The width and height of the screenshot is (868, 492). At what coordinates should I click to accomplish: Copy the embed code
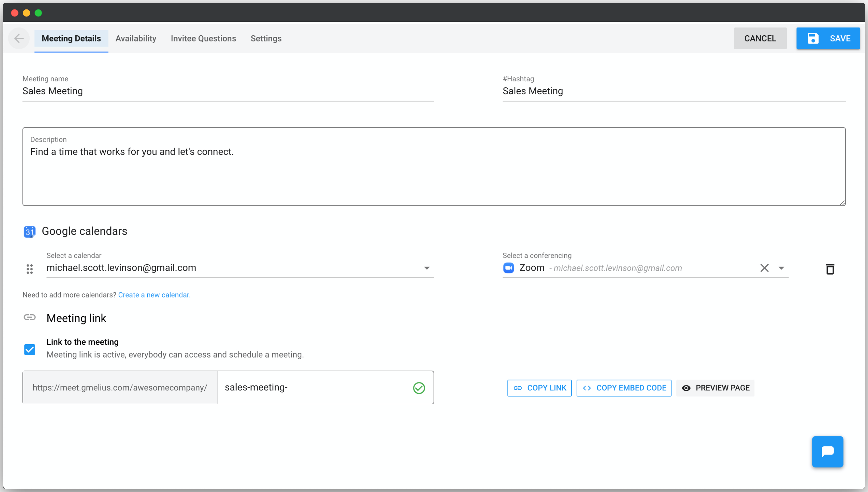(x=624, y=388)
